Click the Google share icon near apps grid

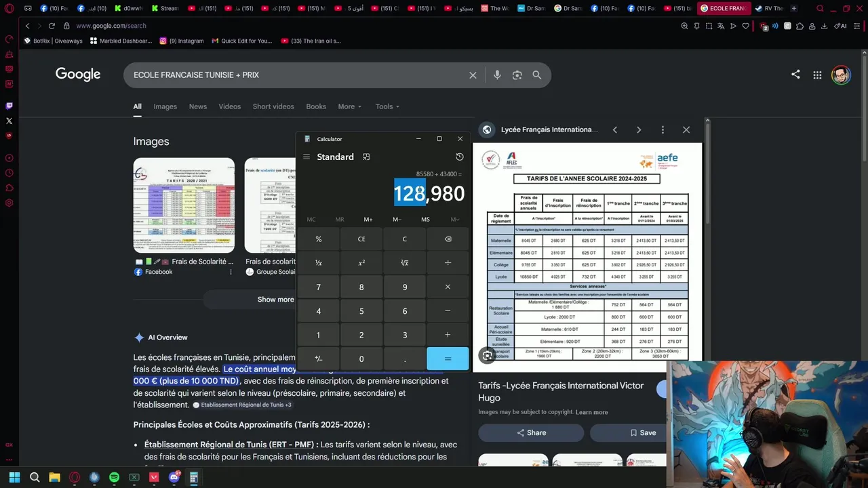tap(795, 75)
